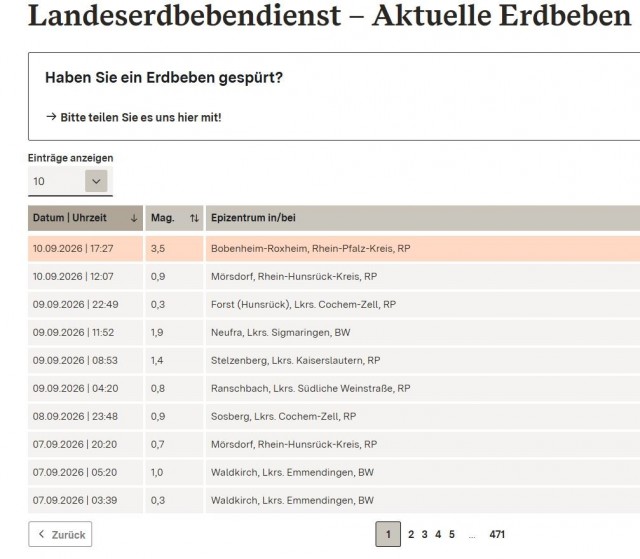
Task: Click date cell '07.09.2026 | 05:20'
Action: [85, 472]
